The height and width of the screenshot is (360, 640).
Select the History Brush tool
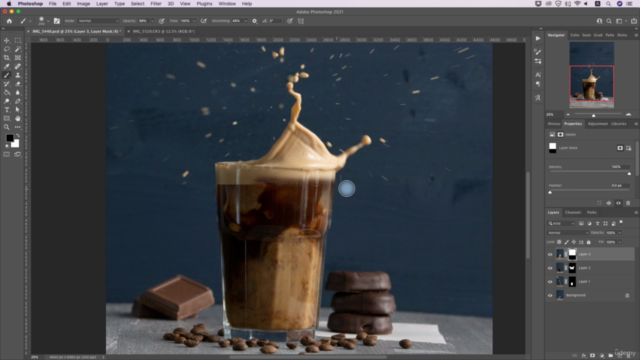pos(7,84)
